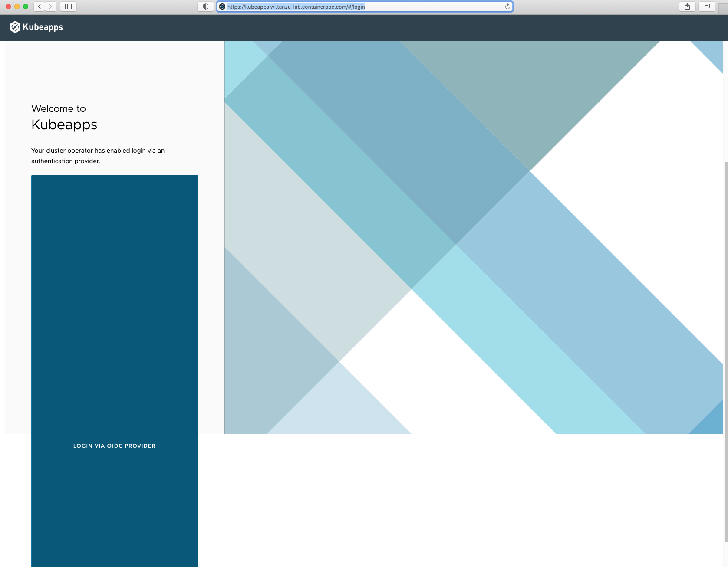Toggle the Safari sidebar button

(68, 7)
